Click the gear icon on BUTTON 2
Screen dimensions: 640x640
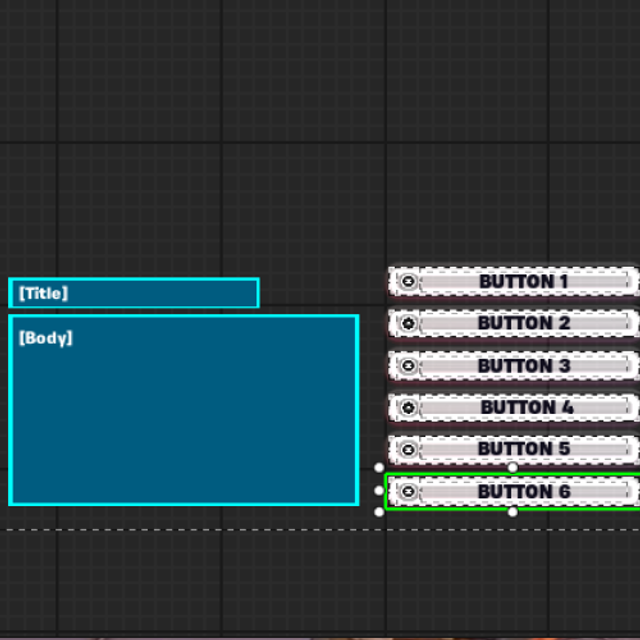[x=408, y=323]
